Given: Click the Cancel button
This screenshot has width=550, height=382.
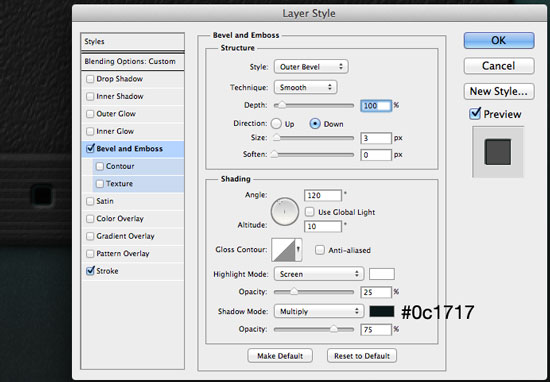Looking at the screenshot, I should pyautogui.click(x=499, y=66).
